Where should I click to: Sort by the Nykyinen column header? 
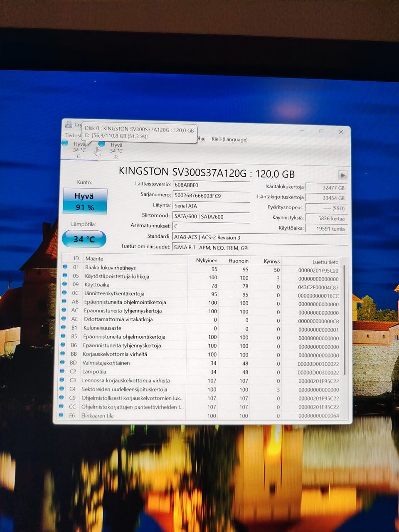[207, 260]
